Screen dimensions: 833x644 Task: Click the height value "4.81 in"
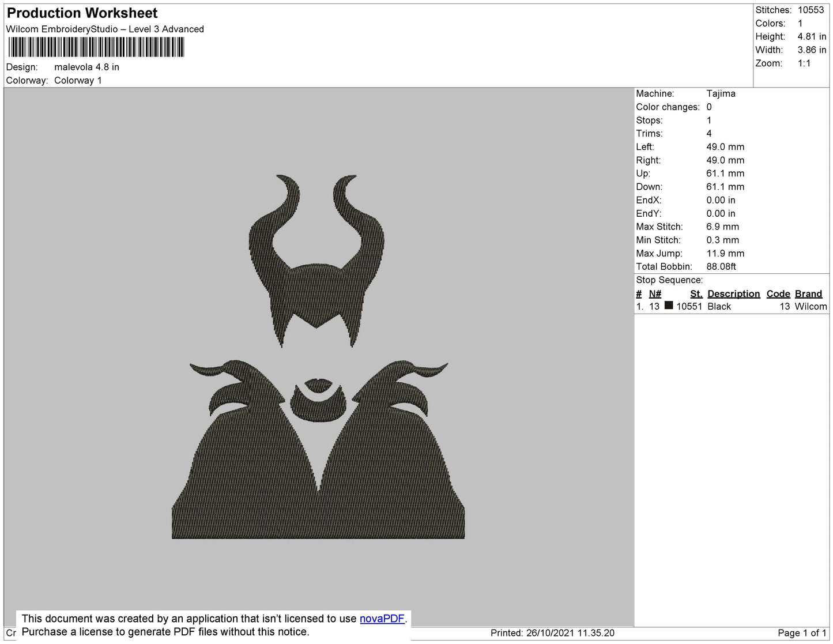[812, 37]
